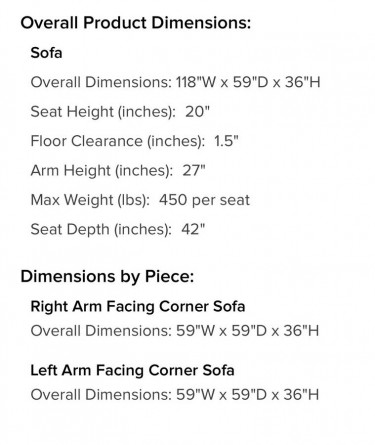Viewport: 375px width, 445px height.
Task: Click the dimensions under Left Arm Facing Corner Sofa
Action: [175, 395]
